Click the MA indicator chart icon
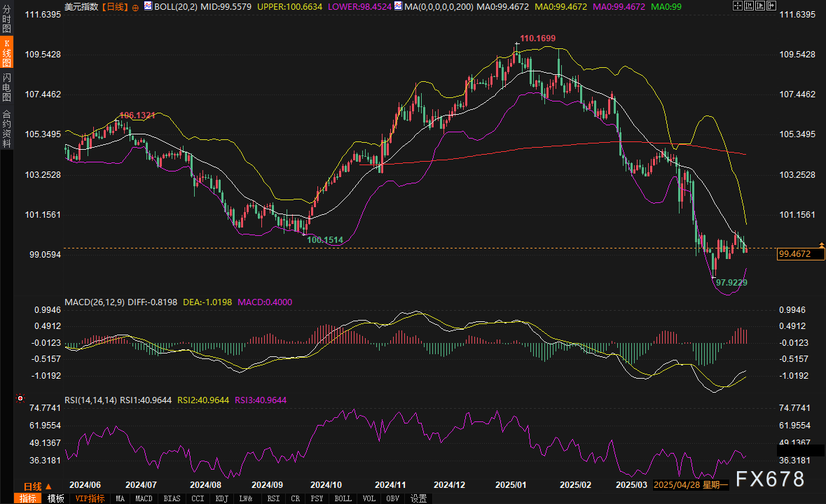The width and height of the screenshot is (826, 504). coord(398,6)
